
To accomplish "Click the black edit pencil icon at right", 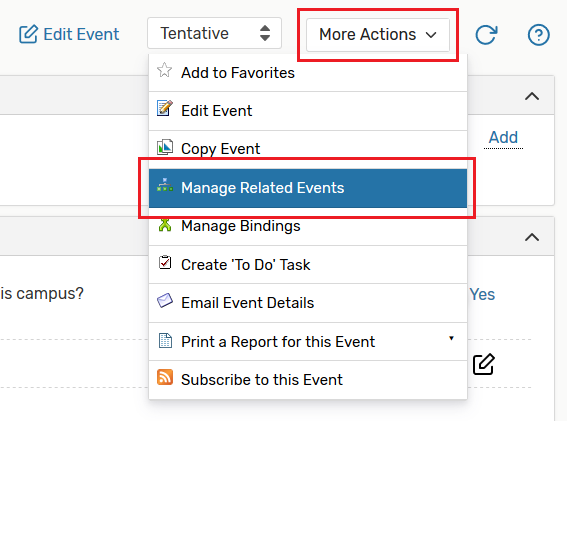I will [484, 364].
